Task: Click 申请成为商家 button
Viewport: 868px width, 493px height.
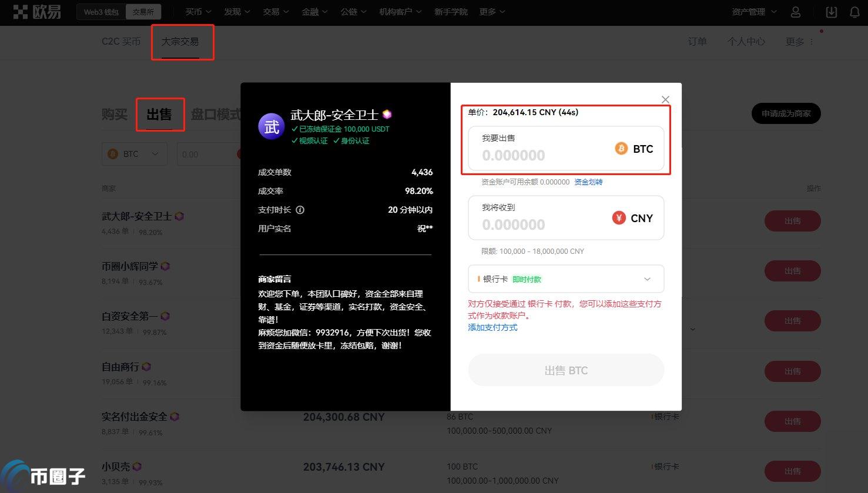Action: tap(786, 113)
